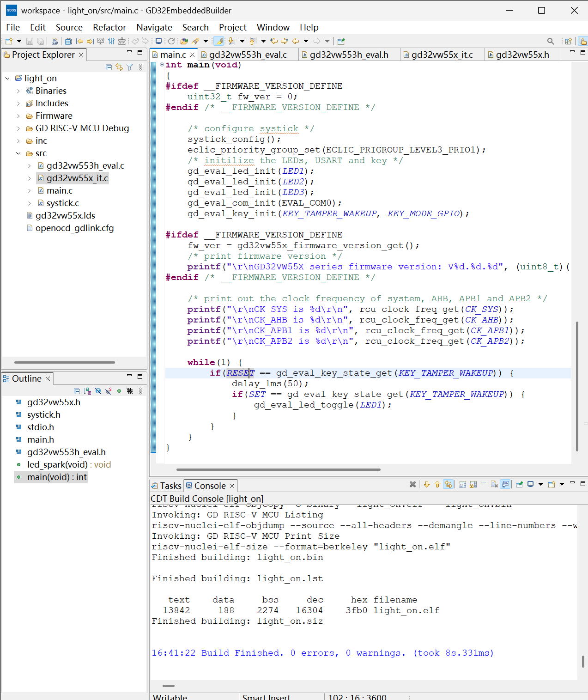This screenshot has width=588, height=700.
Task: Collapse All in Outline toolbar
Action: (x=77, y=391)
